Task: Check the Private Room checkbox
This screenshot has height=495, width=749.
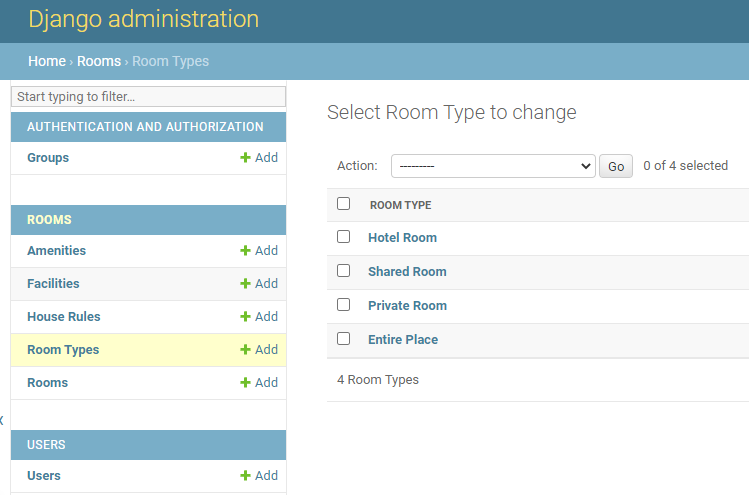Action: coord(343,304)
